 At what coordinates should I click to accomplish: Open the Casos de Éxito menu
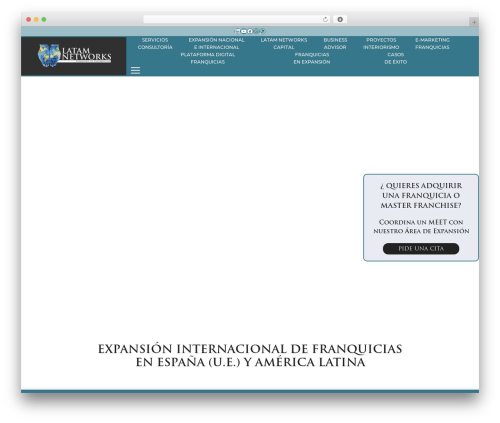pos(395,58)
